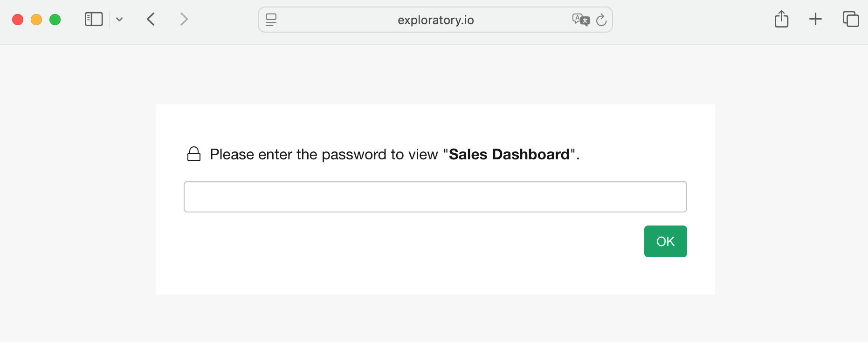
Task: Reload the current page
Action: point(601,20)
